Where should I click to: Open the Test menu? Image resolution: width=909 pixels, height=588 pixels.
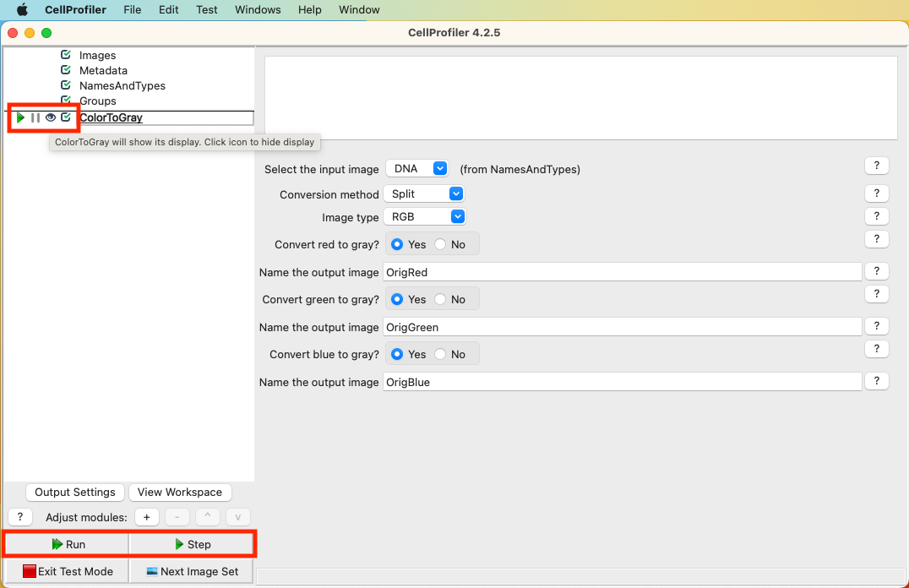[206, 10]
